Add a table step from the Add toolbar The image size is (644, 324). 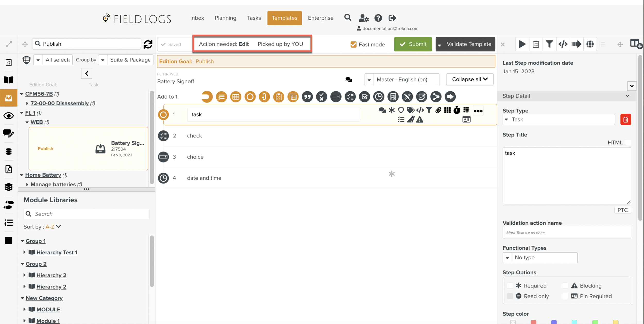[235, 97]
